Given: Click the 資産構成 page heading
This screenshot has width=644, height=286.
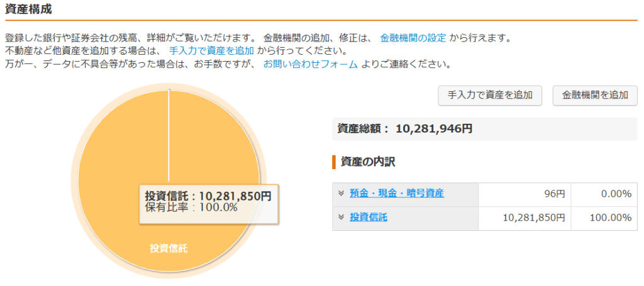Looking at the screenshot, I should pos(28,9).
